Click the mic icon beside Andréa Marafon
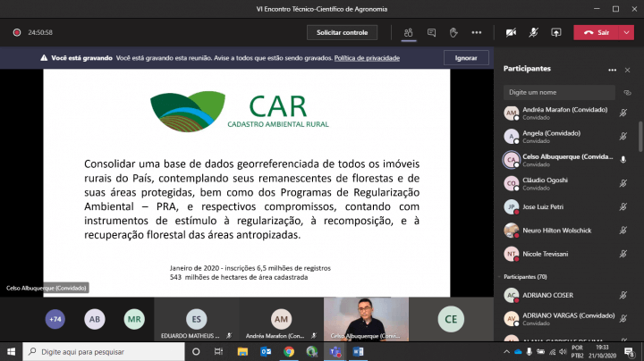The width and height of the screenshot is (644, 361). pos(623,113)
